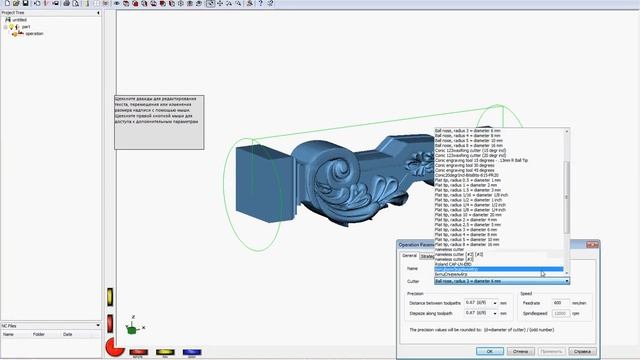Click the red horizontal bottom bar button
This screenshot has width=640, height=360.
(x=138, y=352)
